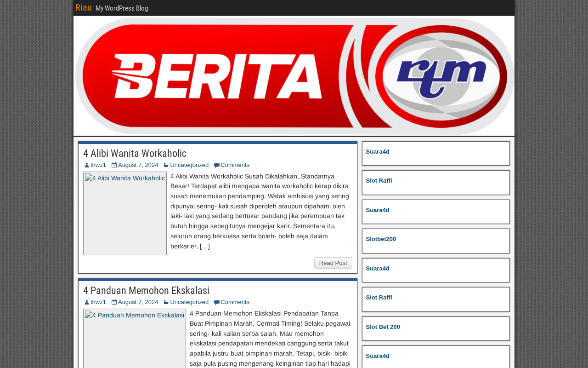Screen dimensions: 588x368
Task: Open author thwz1 of the Panduan Memohon Ekskalasi post
Action: [98, 302]
